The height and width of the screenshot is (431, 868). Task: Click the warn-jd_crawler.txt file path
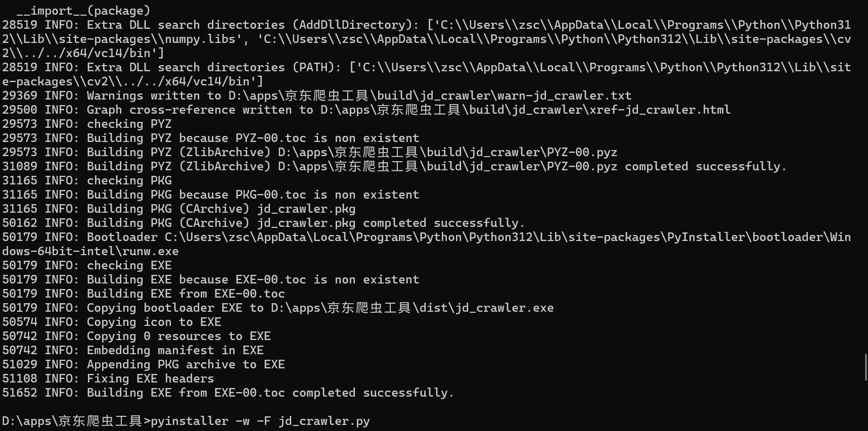click(430, 95)
